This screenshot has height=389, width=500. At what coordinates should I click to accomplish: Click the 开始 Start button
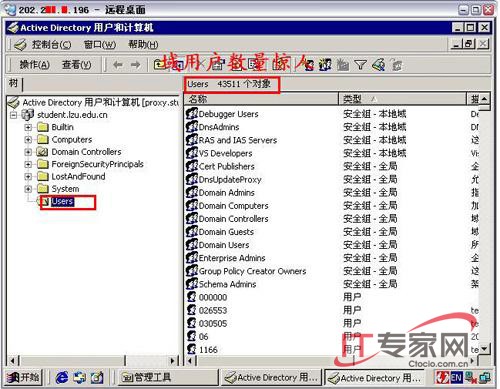(23, 377)
